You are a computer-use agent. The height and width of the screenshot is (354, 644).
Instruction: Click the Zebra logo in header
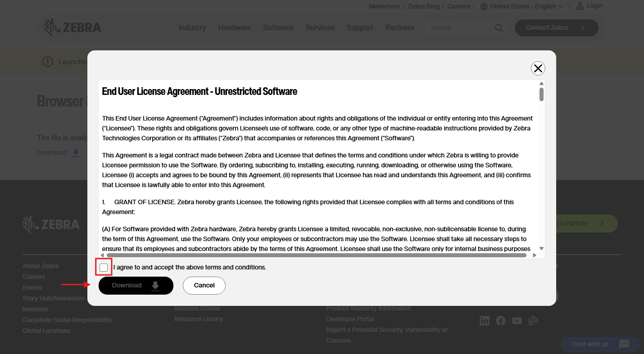click(73, 27)
